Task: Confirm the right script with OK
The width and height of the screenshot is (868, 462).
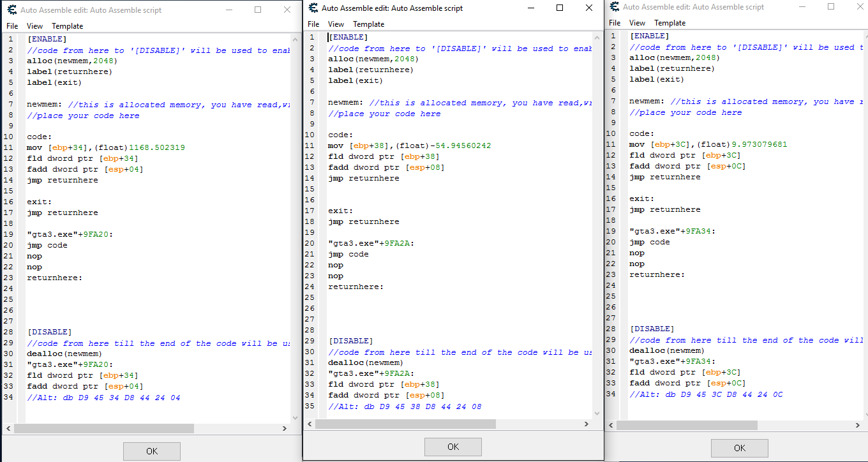Action: (x=739, y=448)
